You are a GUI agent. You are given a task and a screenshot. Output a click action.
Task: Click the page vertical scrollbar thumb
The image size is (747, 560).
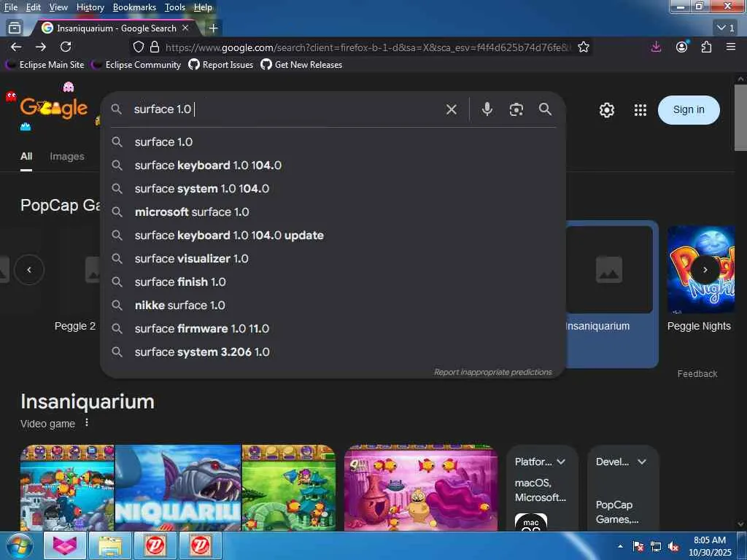(x=740, y=117)
